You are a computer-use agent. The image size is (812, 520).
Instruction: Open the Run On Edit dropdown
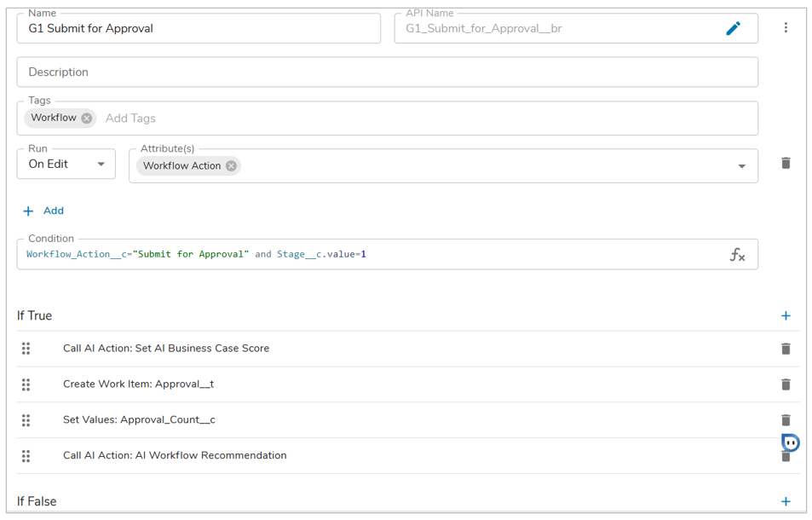pos(66,164)
